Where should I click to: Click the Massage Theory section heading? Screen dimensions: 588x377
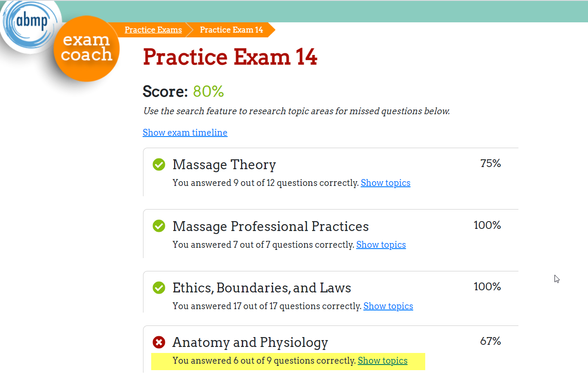tap(224, 164)
